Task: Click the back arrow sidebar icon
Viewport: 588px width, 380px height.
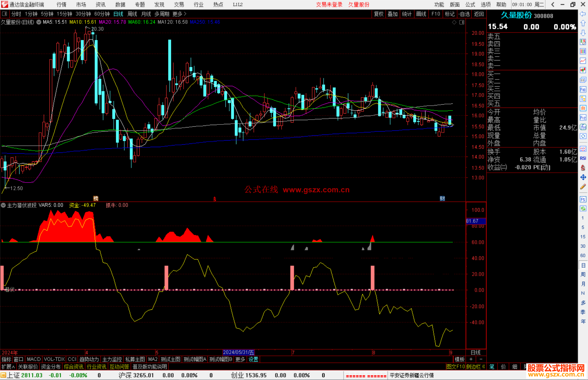Action: (x=583, y=14)
